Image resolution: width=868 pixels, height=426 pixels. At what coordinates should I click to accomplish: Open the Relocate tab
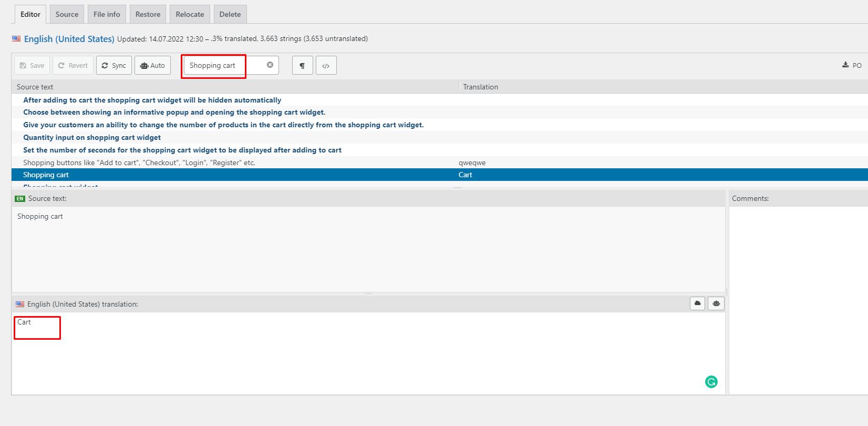[190, 14]
